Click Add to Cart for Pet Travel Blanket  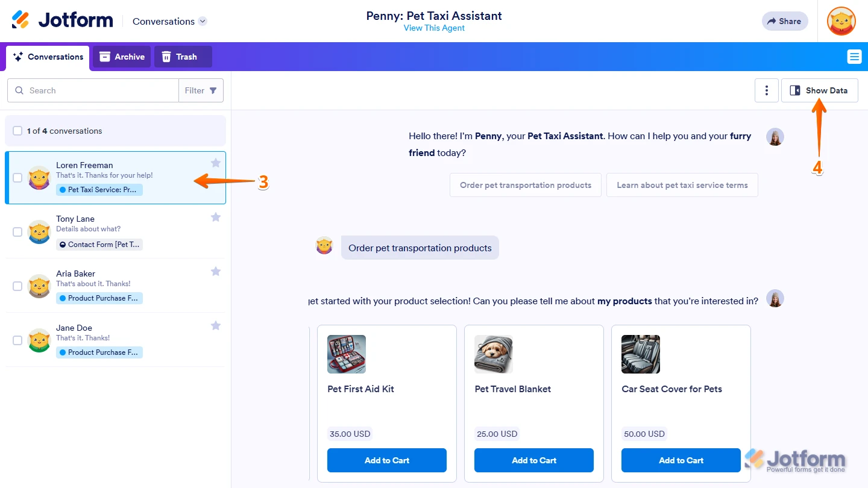click(x=533, y=460)
